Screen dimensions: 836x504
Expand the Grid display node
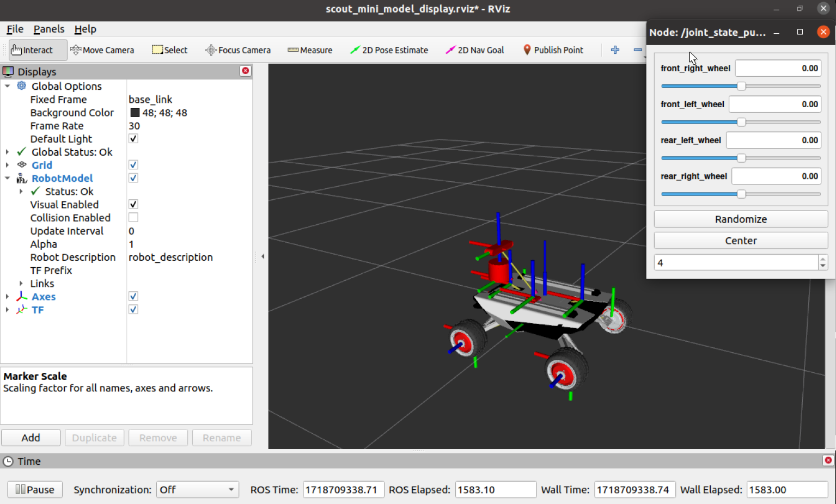(7, 165)
